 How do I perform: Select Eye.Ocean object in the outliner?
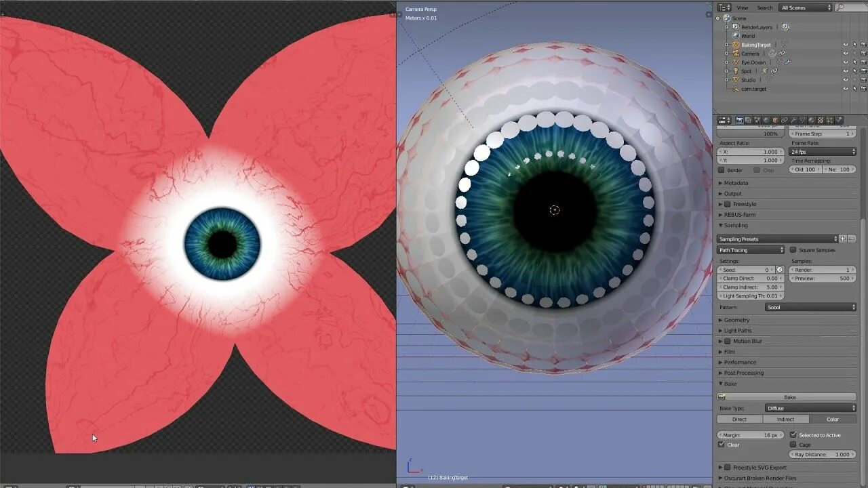(753, 62)
